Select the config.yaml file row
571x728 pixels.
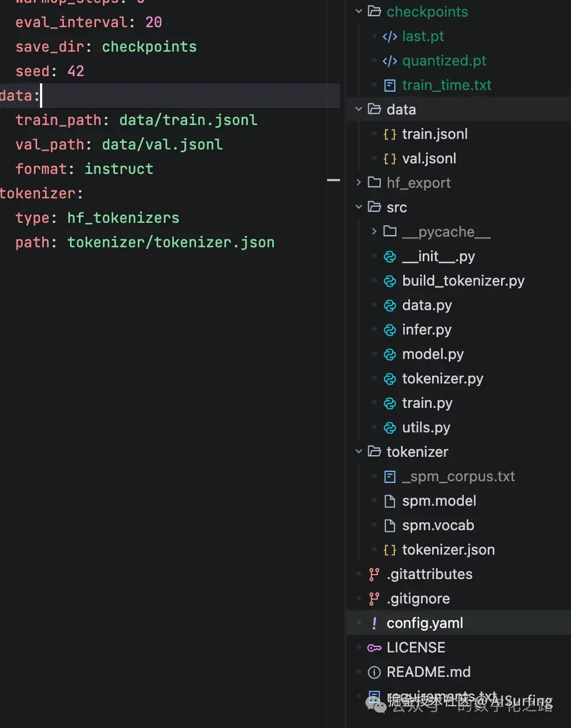pyautogui.click(x=458, y=623)
